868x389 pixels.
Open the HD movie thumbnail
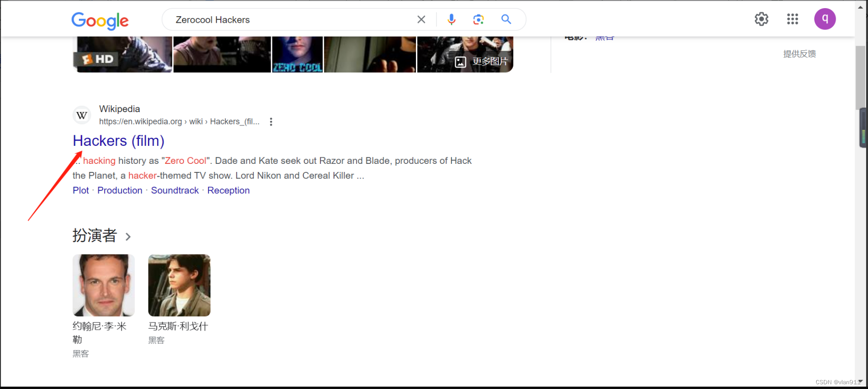point(123,54)
